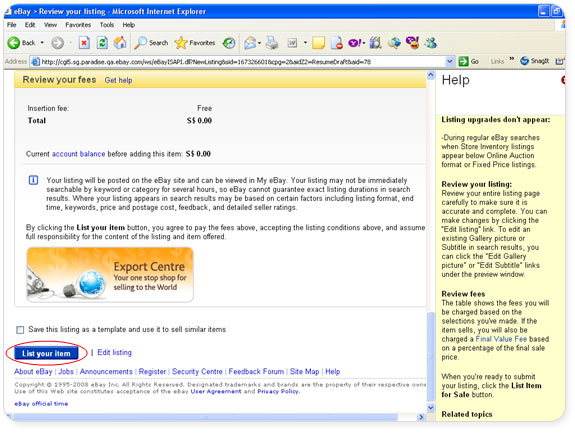Click the SnagIt toolbar icon
575x439 pixels.
[x=534, y=61]
